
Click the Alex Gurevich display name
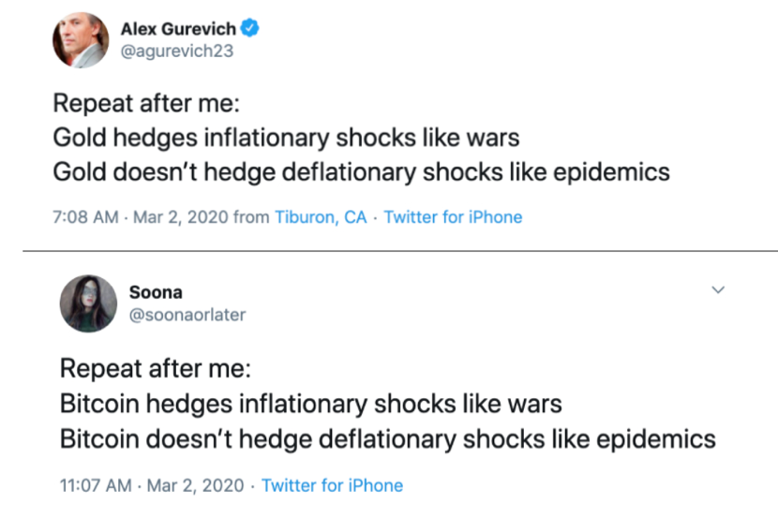pos(178,29)
